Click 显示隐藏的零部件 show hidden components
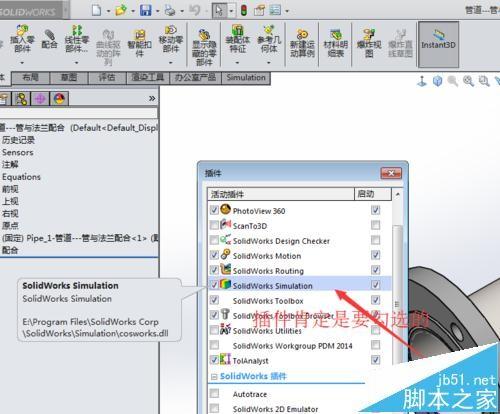The width and height of the screenshot is (500, 414). click(204, 48)
